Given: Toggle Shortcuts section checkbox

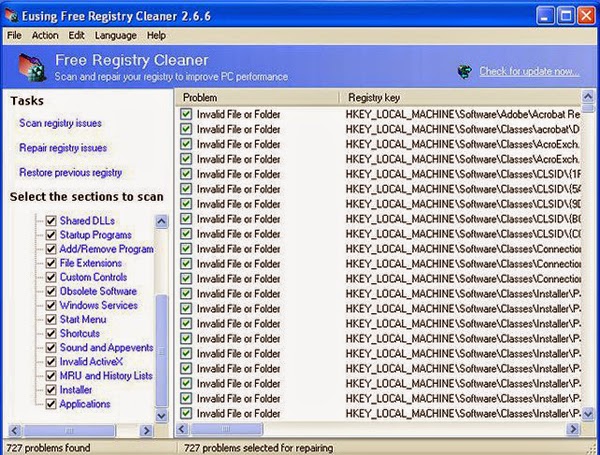Looking at the screenshot, I should 51,333.
